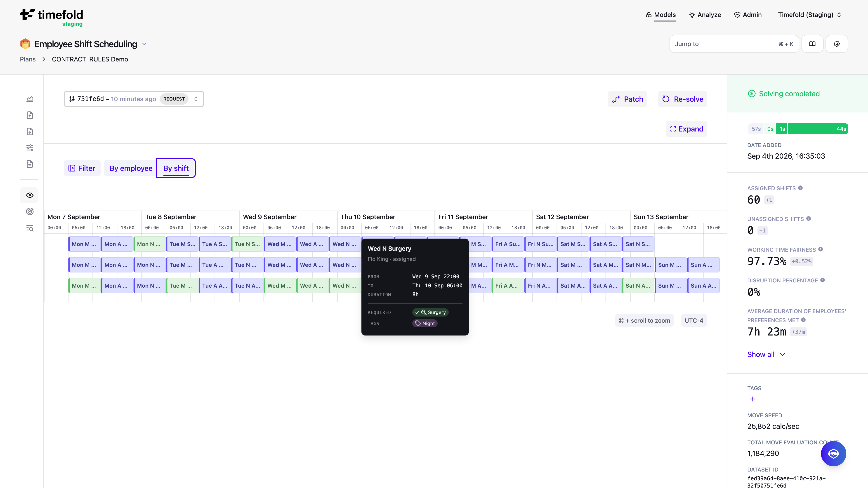Open documentation book icon button
The width and height of the screenshot is (868, 488).
(812, 44)
